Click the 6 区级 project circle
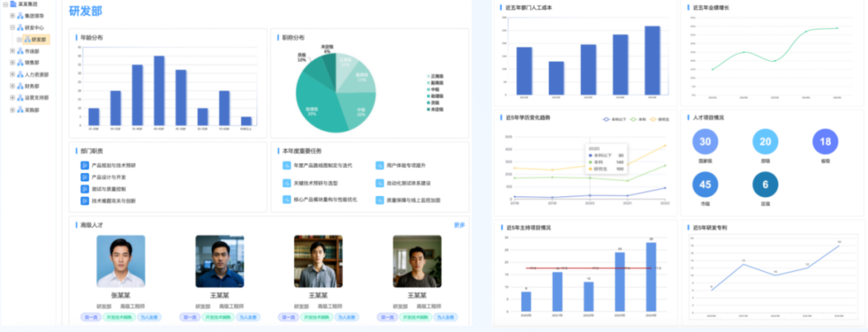The height and width of the screenshot is (332, 868). (765, 185)
